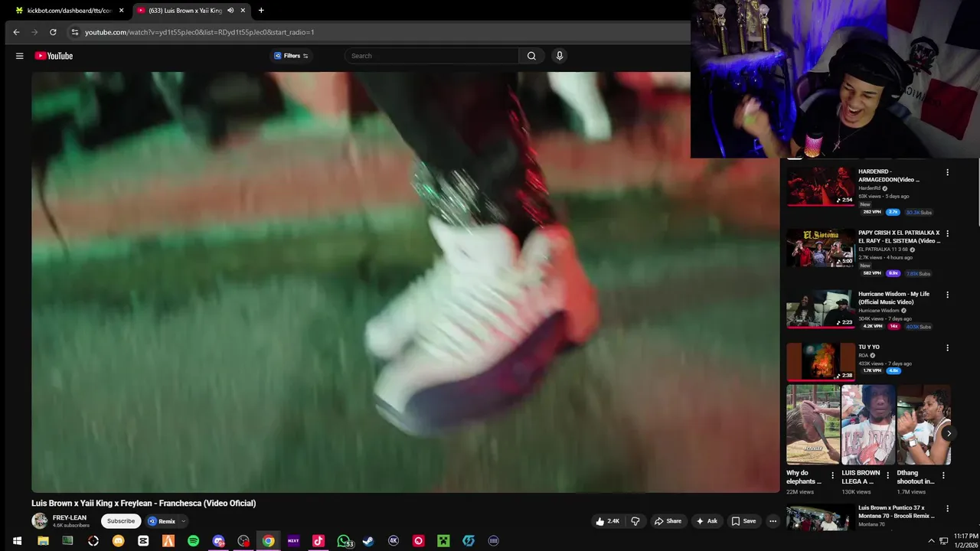Open the 'Dthang shootout' short
This screenshot has height=551, width=980.
pyautogui.click(x=923, y=425)
